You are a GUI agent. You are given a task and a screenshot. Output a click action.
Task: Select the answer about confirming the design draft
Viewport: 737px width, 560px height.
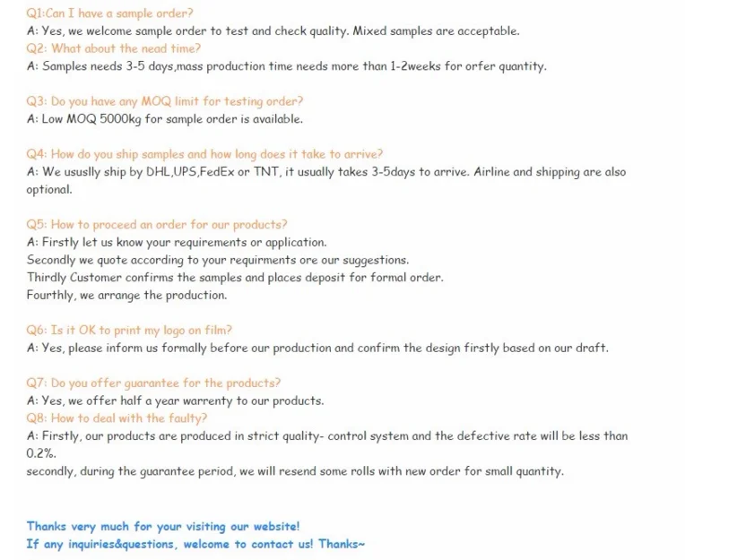coord(316,348)
